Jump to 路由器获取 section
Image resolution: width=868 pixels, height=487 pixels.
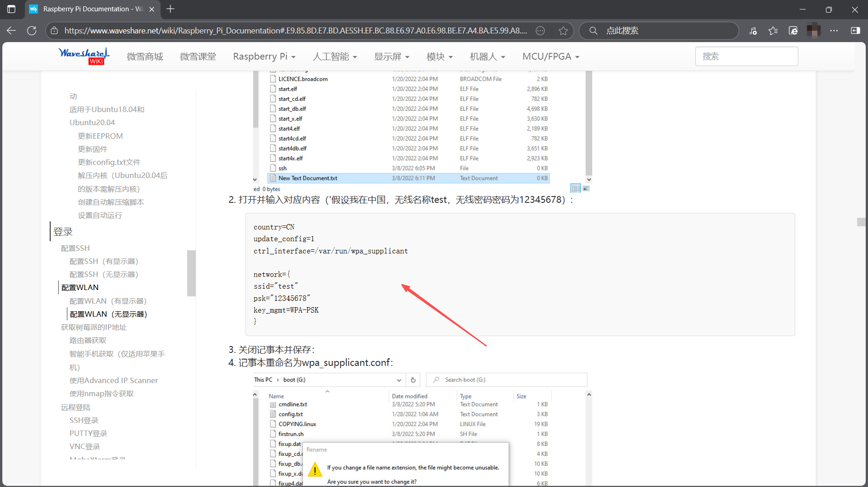pyautogui.click(x=88, y=340)
